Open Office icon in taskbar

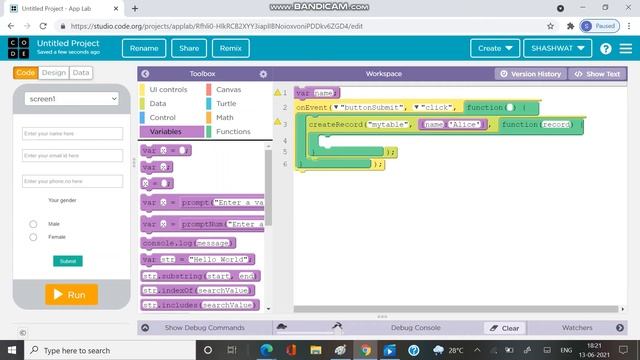pos(291,350)
